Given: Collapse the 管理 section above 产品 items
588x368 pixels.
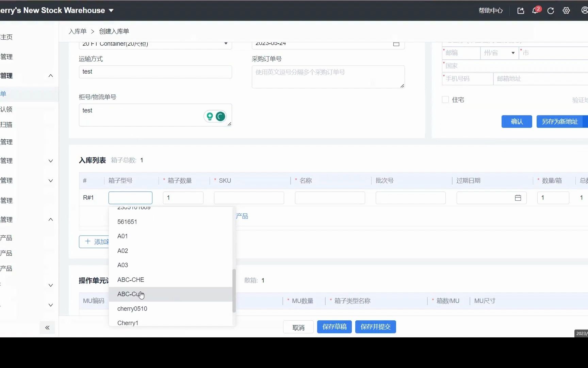Looking at the screenshot, I should (51, 219).
